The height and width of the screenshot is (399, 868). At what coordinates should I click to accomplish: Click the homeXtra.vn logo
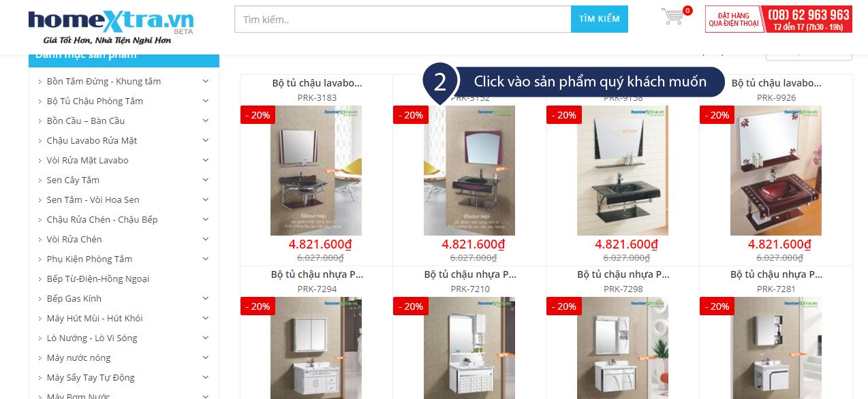pyautogui.click(x=110, y=27)
